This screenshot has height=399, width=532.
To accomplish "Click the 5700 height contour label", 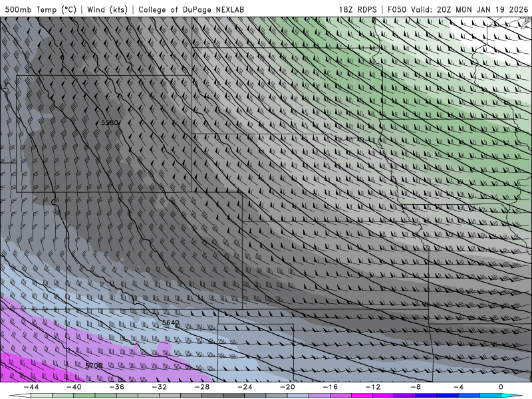I will (x=94, y=366).
